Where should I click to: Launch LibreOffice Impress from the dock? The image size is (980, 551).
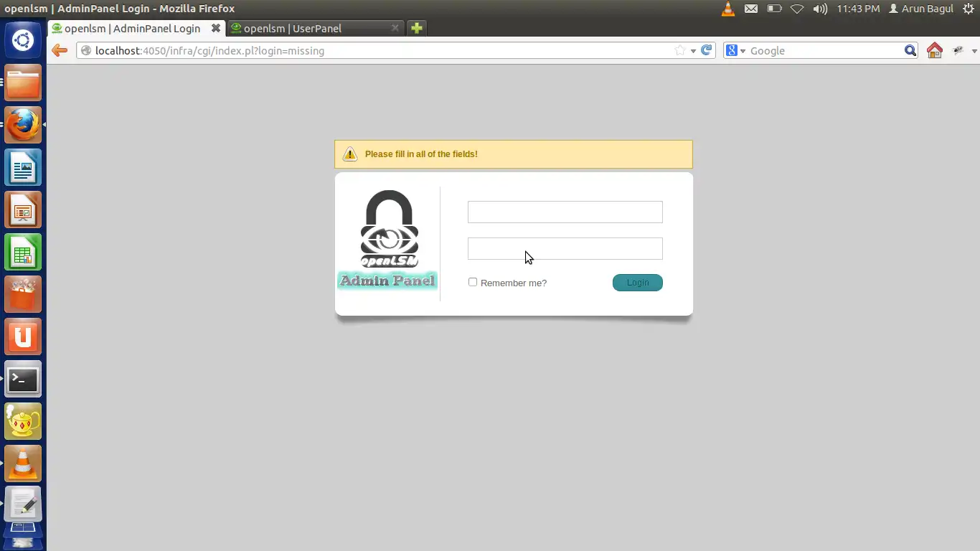(x=23, y=209)
